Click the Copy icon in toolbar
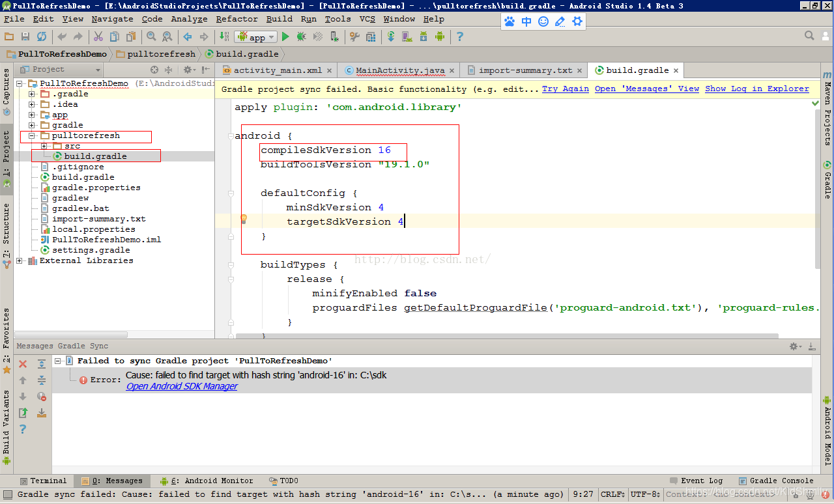The height and width of the screenshot is (504, 834). [115, 36]
